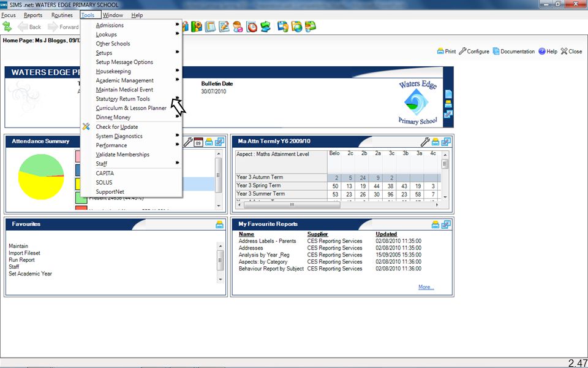
Task: Pop out the My Favourite Reports panel
Action: point(446,224)
